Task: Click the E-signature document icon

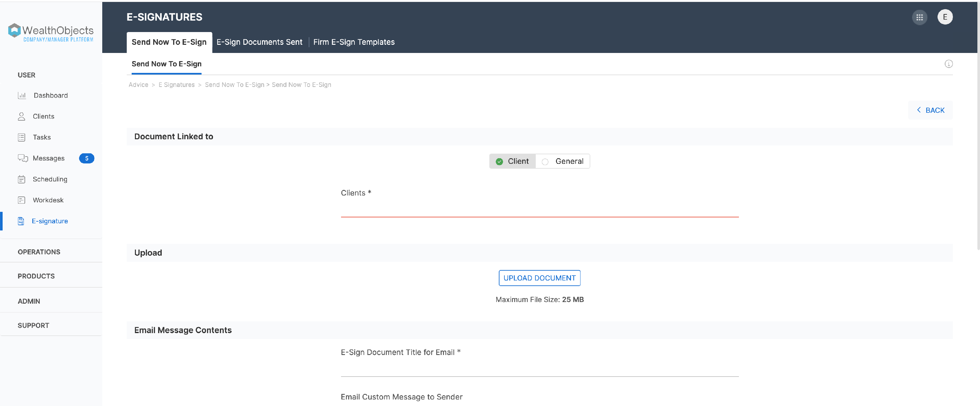Action: coord(21,221)
